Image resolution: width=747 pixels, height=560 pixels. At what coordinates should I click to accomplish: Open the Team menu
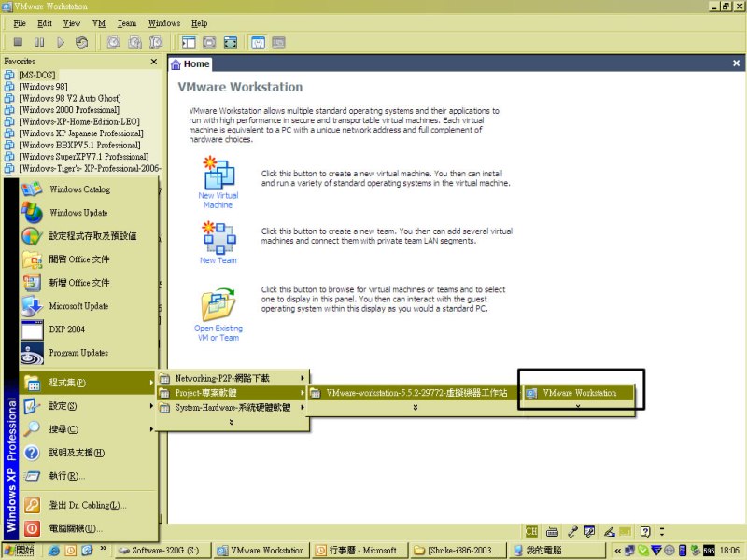click(x=127, y=23)
